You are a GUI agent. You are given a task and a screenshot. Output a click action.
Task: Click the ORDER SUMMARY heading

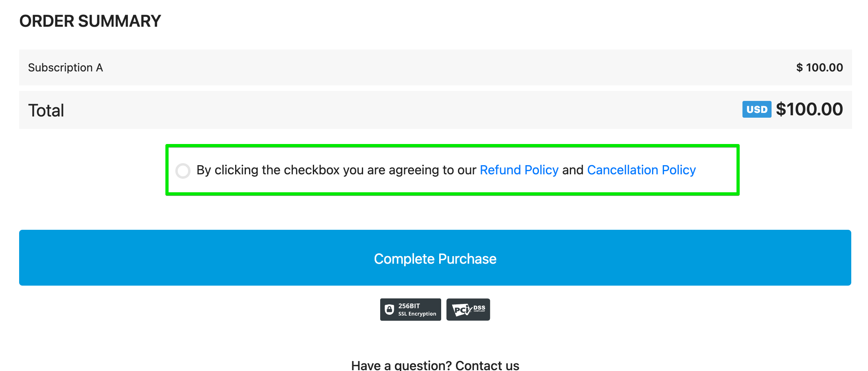pos(90,21)
